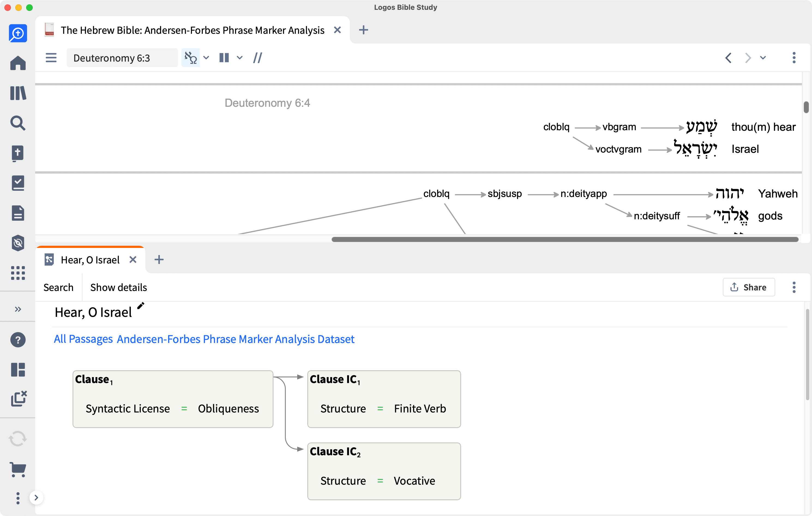Open the sidebar's three-dot more menu
Image resolution: width=812 pixels, height=516 pixels.
click(x=18, y=498)
